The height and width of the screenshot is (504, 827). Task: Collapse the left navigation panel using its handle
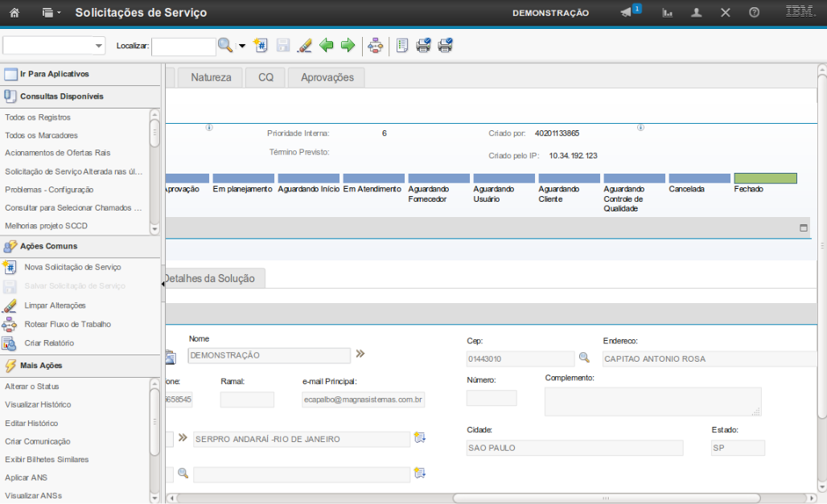(163, 284)
